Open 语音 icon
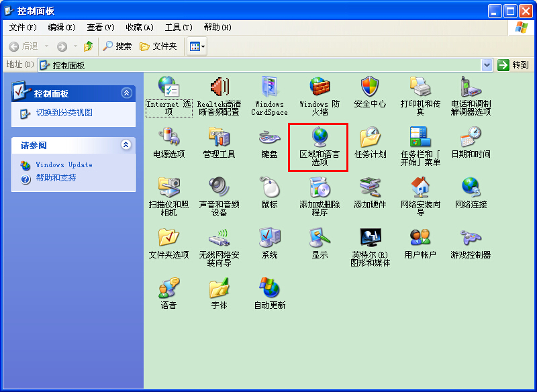 (x=169, y=287)
